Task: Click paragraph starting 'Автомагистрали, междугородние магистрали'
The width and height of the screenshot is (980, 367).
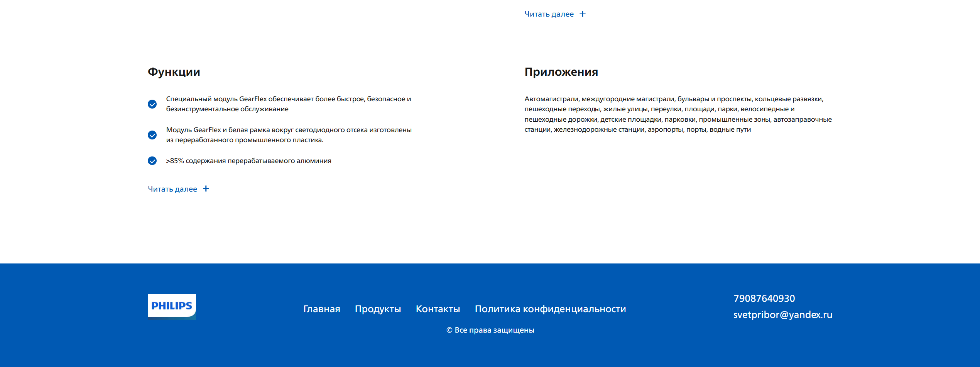Action: [678, 114]
